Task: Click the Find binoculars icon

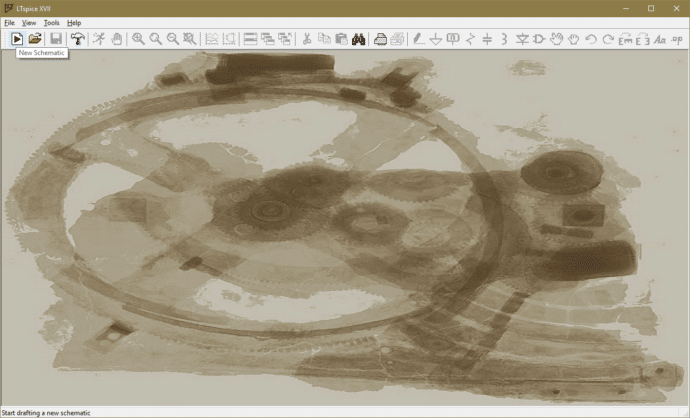Action: pyautogui.click(x=359, y=39)
